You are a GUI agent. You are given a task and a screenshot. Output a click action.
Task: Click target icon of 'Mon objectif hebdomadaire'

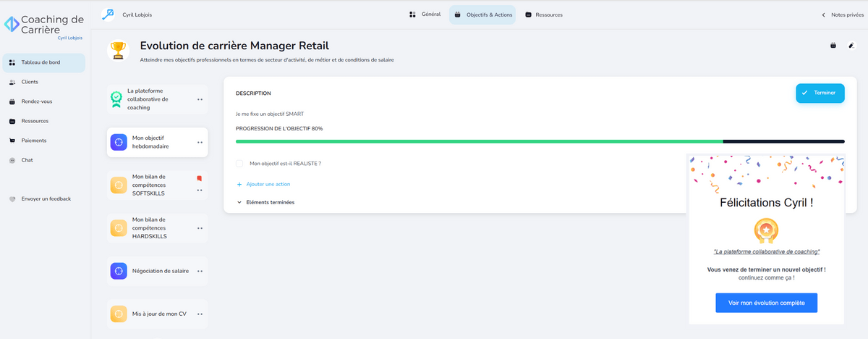[119, 142]
